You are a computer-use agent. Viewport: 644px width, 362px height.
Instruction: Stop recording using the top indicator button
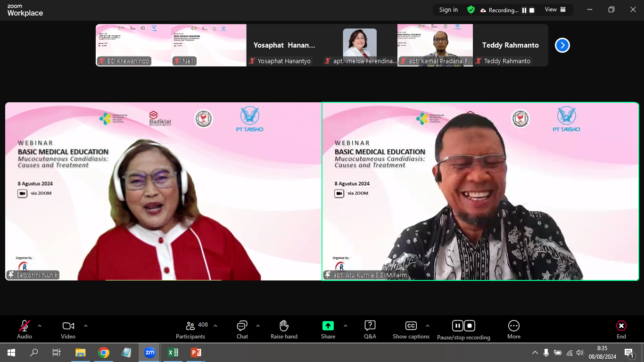(532, 10)
